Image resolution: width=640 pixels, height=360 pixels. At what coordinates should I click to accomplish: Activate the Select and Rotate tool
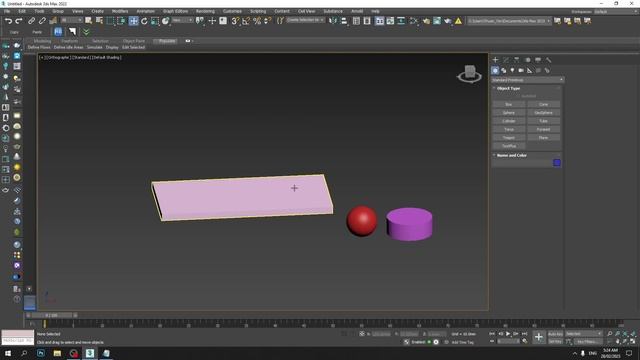(x=144, y=21)
